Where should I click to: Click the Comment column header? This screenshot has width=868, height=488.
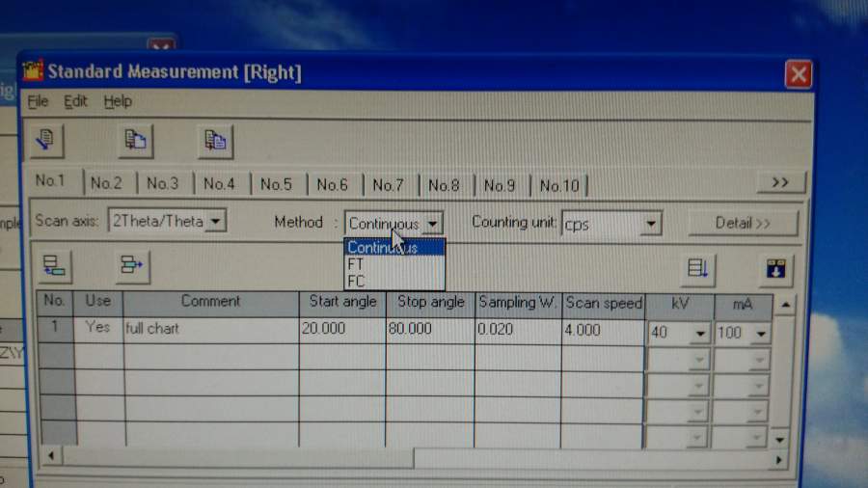click(211, 302)
